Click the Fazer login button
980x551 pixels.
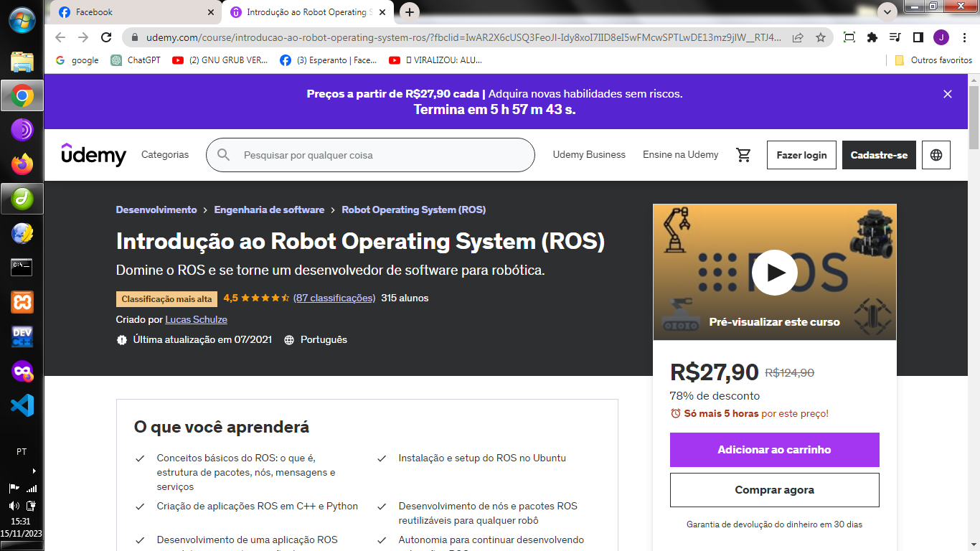[801, 155]
